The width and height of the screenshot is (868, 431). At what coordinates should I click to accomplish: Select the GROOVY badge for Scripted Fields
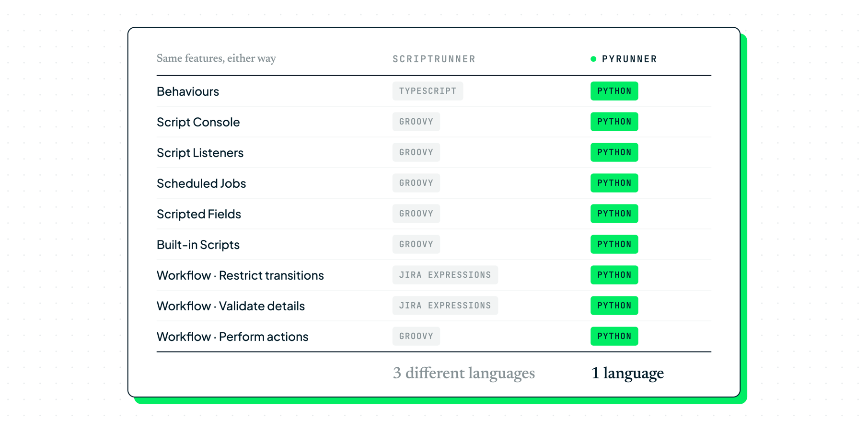pyautogui.click(x=416, y=214)
